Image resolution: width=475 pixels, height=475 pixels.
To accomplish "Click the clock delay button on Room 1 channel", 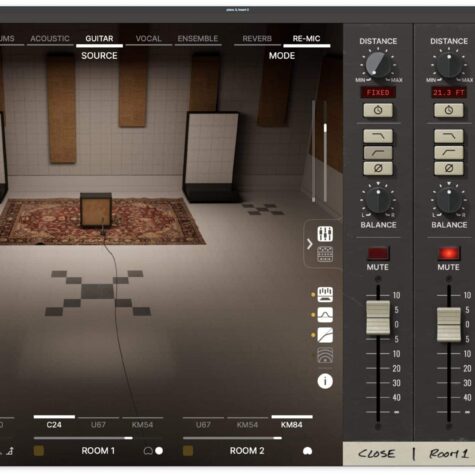I will pos(449,110).
